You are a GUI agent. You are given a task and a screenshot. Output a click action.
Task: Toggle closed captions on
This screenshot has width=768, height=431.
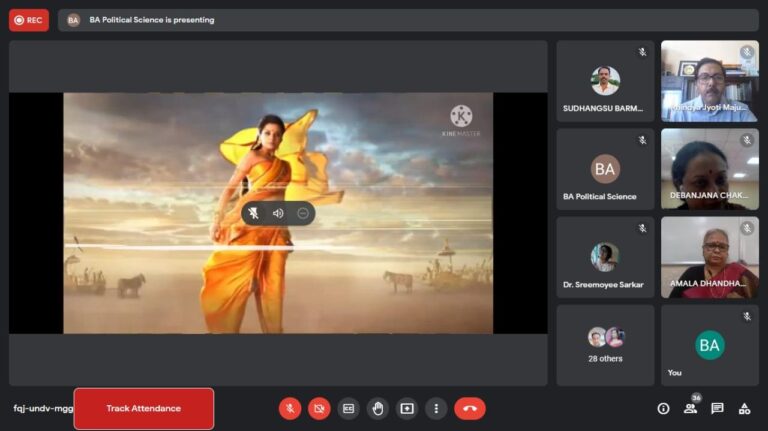pos(348,408)
